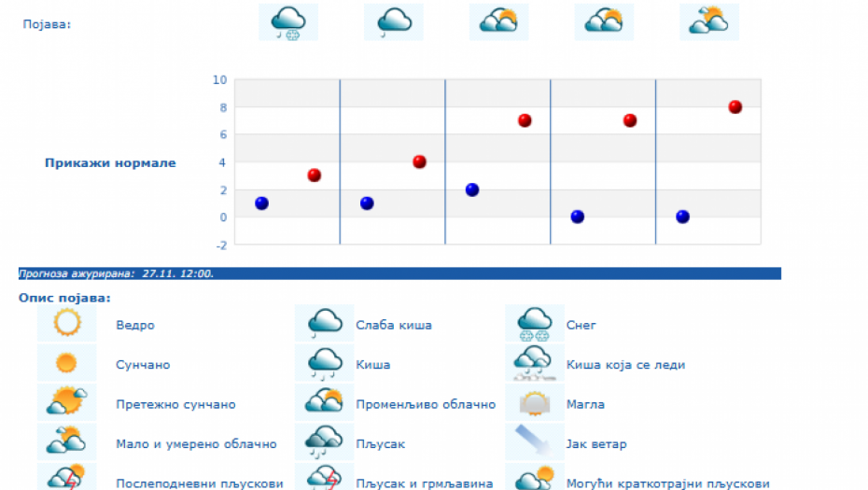Viewport: 868px width, 490px height.
Task: Click the red dot at 3 degrees
Action: click(x=315, y=175)
